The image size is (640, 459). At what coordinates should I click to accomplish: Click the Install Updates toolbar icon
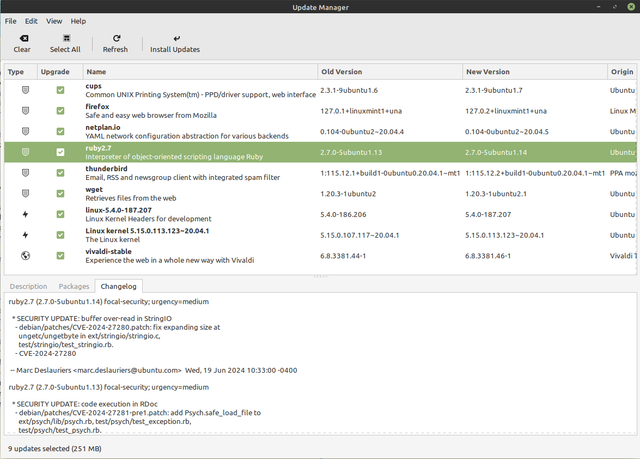176,38
